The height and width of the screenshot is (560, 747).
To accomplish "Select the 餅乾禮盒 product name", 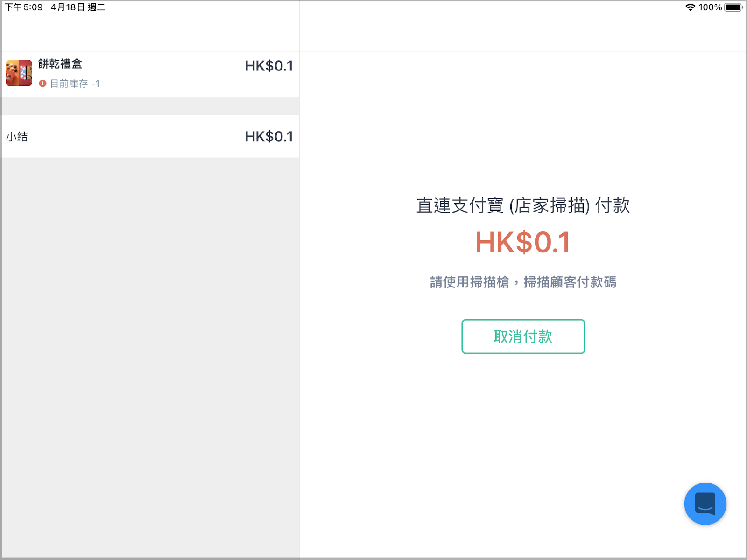I will pyautogui.click(x=60, y=64).
